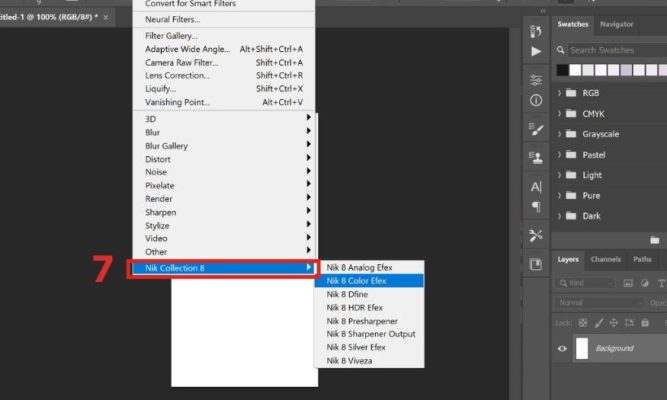The width and height of the screenshot is (667, 400).
Task: Toggle lock image pixels brush icon
Action: (x=598, y=324)
